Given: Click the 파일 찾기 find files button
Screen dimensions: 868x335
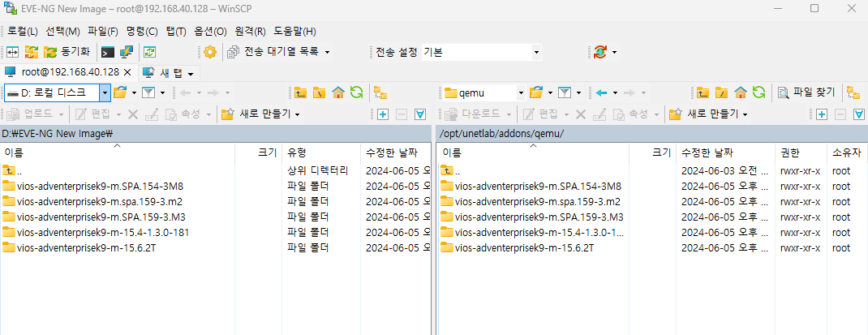Looking at the screenshot, I should (x=806, y=92).
